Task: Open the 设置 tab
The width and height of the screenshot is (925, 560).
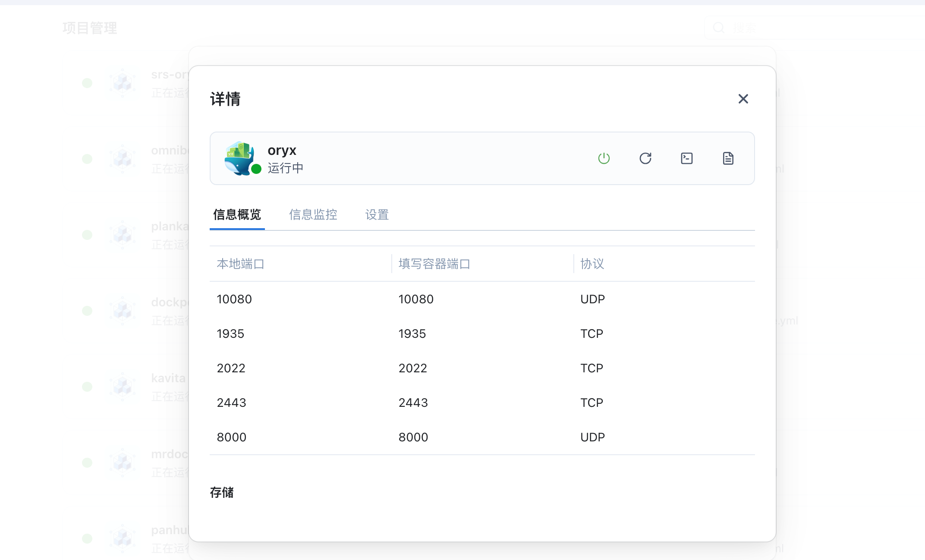Action: tap(376, 215)
